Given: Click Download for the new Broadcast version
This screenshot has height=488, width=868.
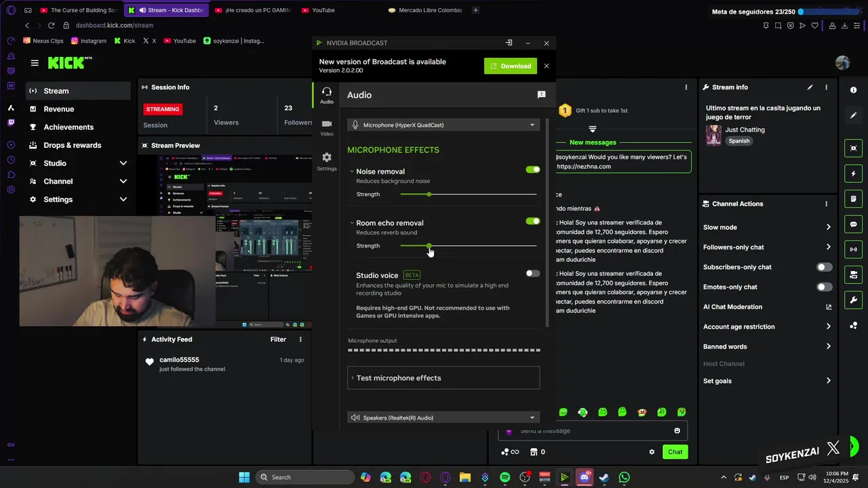Looking at the screenshot, I should 511,66.
